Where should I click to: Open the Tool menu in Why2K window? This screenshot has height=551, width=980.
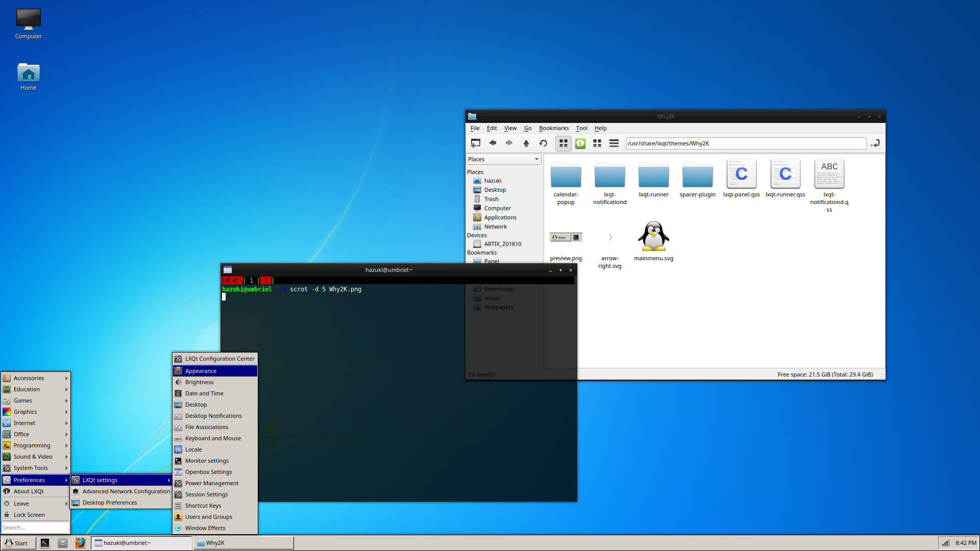[581, 128]
